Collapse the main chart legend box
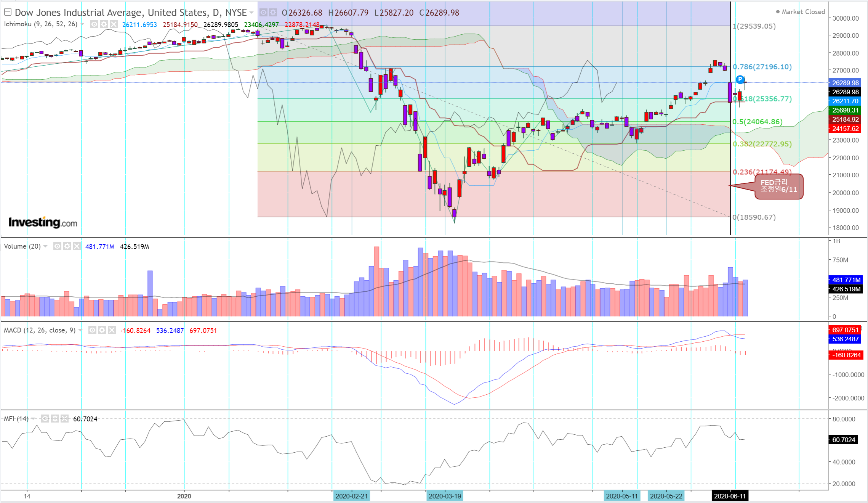Screen dimensions: 868x503 point(8,12)
